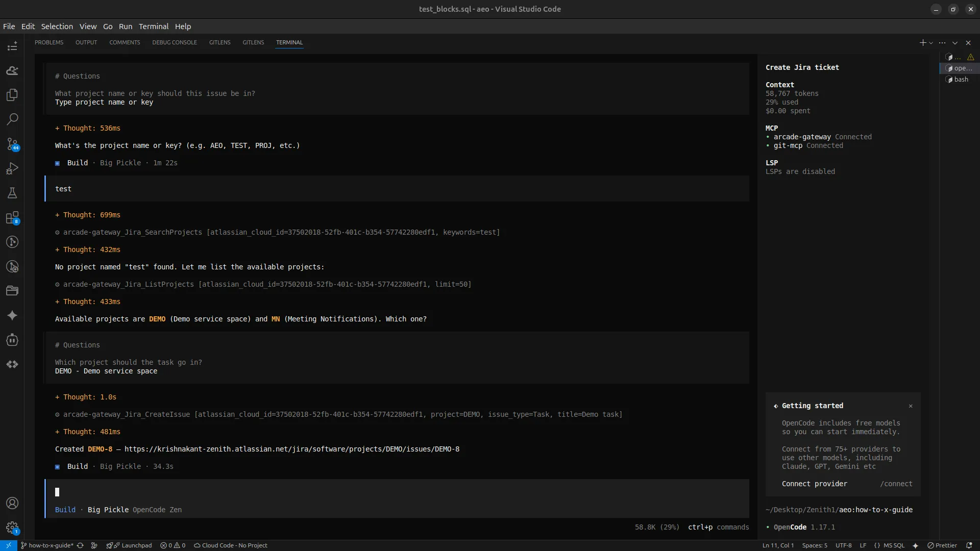Viewport: 980px width, 551px height.
Task: Open the list icon atop activity bar
Action: (x=12, y=47)
